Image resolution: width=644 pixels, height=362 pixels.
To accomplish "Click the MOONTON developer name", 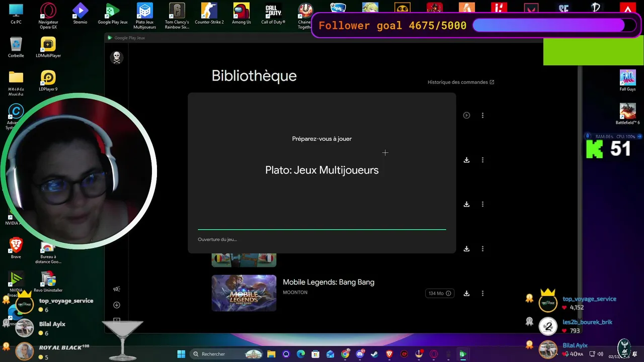I will coord(295,292).
